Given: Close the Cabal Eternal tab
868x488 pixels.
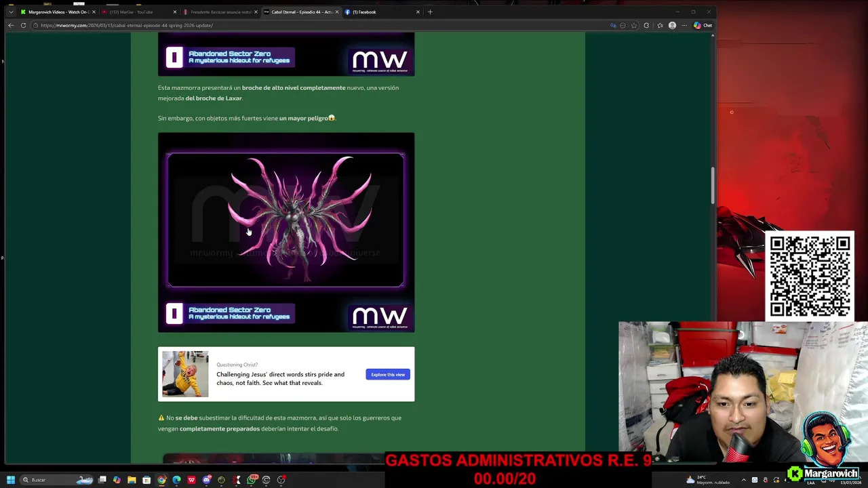Looking at the screenshot, I should (337, 12).
